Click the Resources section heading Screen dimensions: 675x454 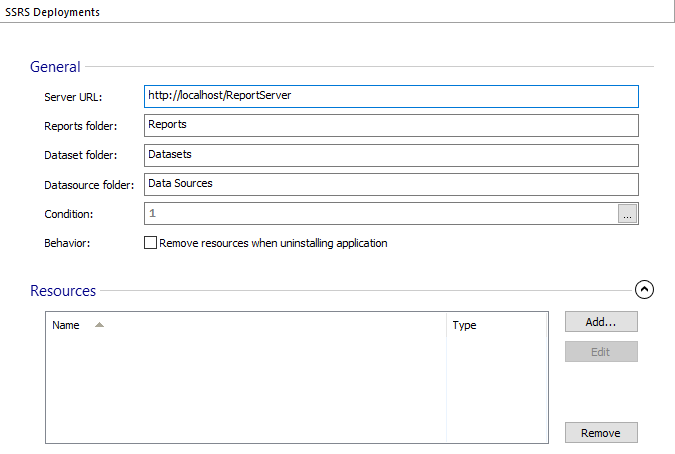(x=63, y=291)
